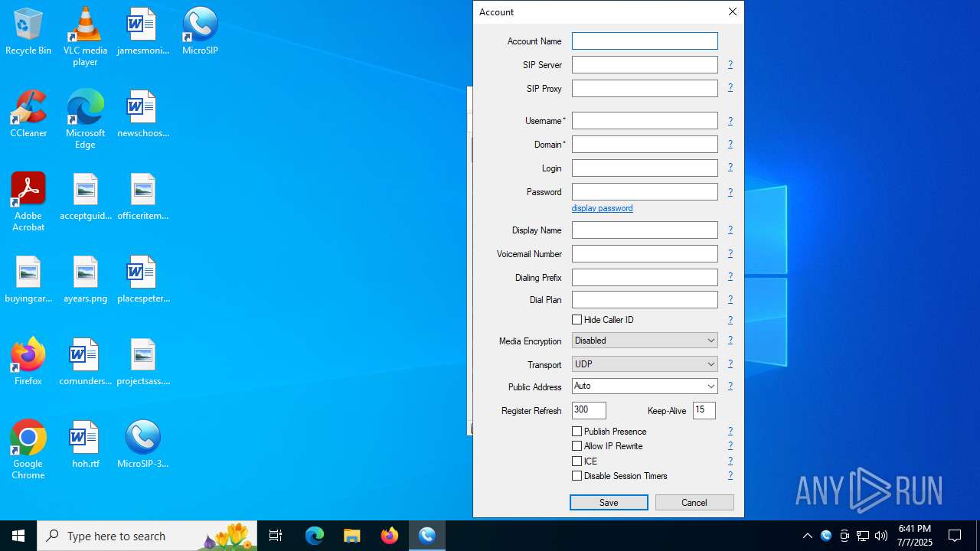Image resolution: width=980 pixels, height=551 pixels.
Task: Enable the Publish Presence checkbox
Action: point(609,432)
